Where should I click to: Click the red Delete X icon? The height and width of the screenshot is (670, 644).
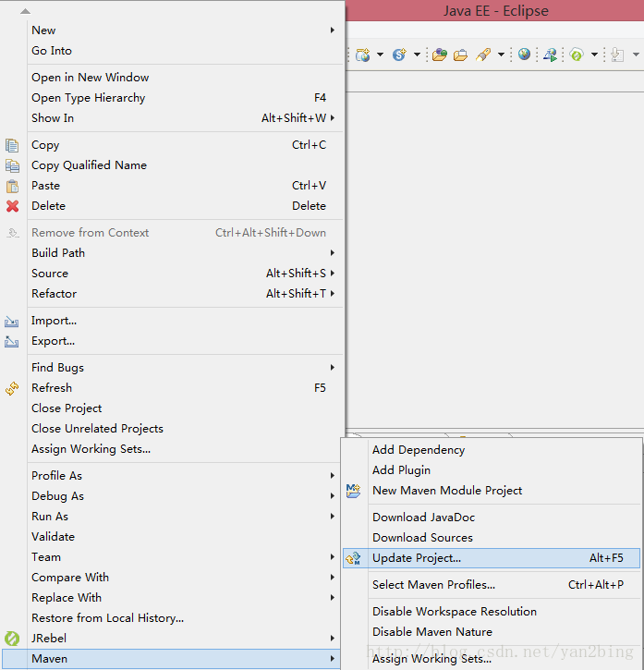(12, 206)
